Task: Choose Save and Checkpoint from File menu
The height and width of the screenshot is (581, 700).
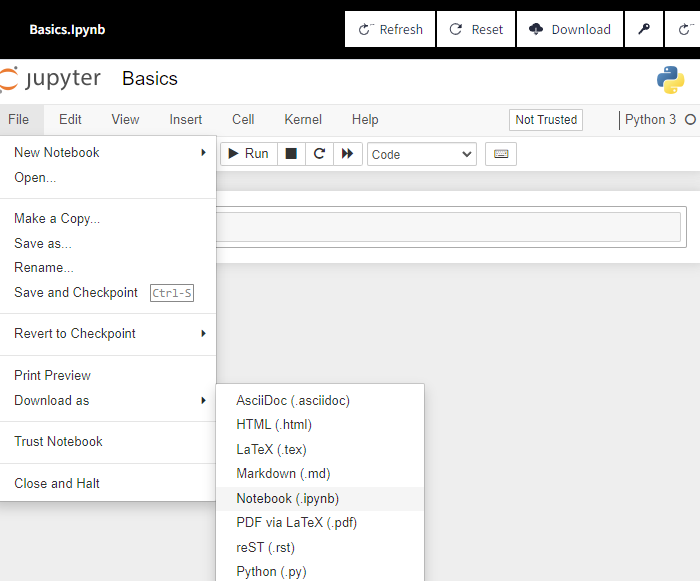Action: pos(76,293)
